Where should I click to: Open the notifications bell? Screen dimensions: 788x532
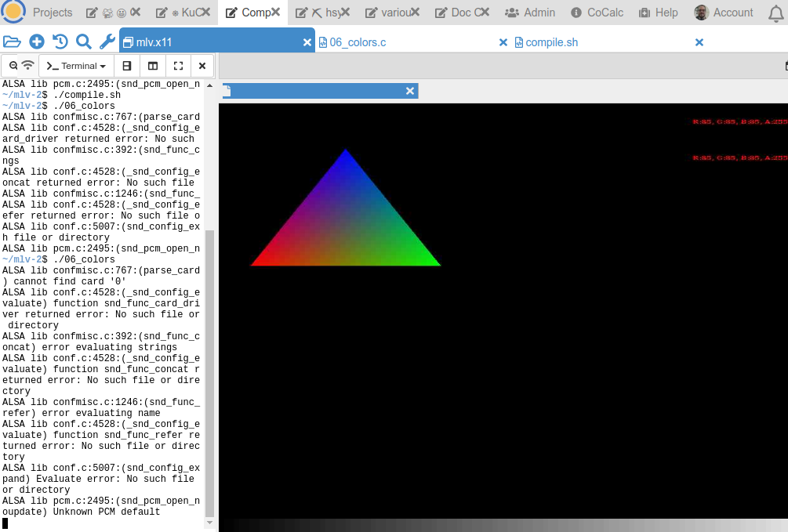click(x=775, y=13)
